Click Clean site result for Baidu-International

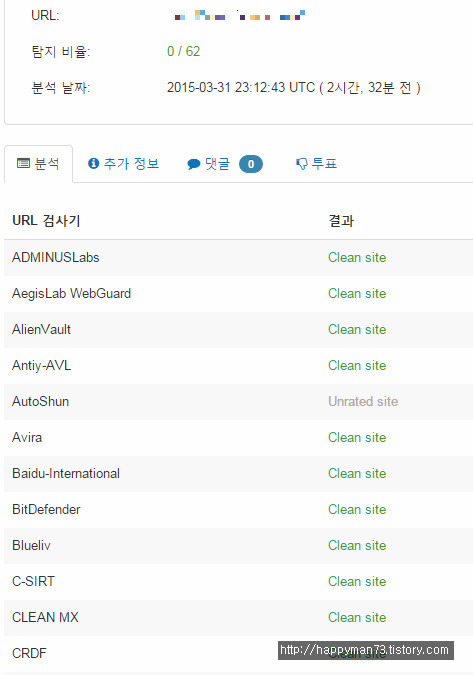357,473
